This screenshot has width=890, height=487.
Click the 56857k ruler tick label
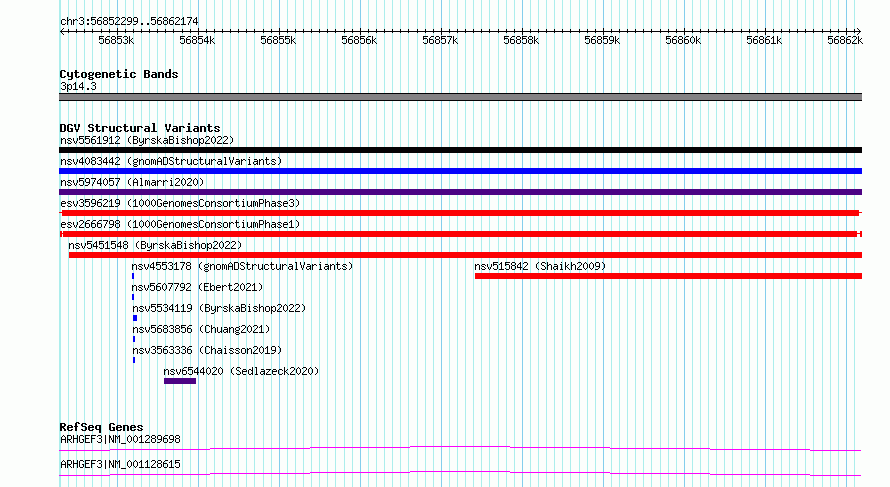click(x=440, y=40)
